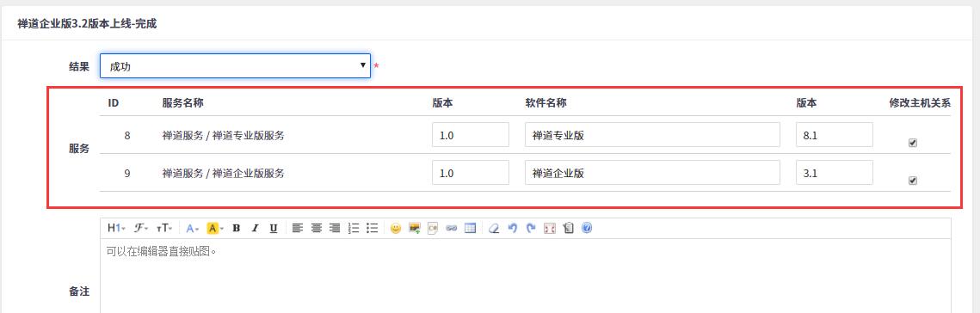
Task: Toggle underline formatting
Action: pos(273,229)
